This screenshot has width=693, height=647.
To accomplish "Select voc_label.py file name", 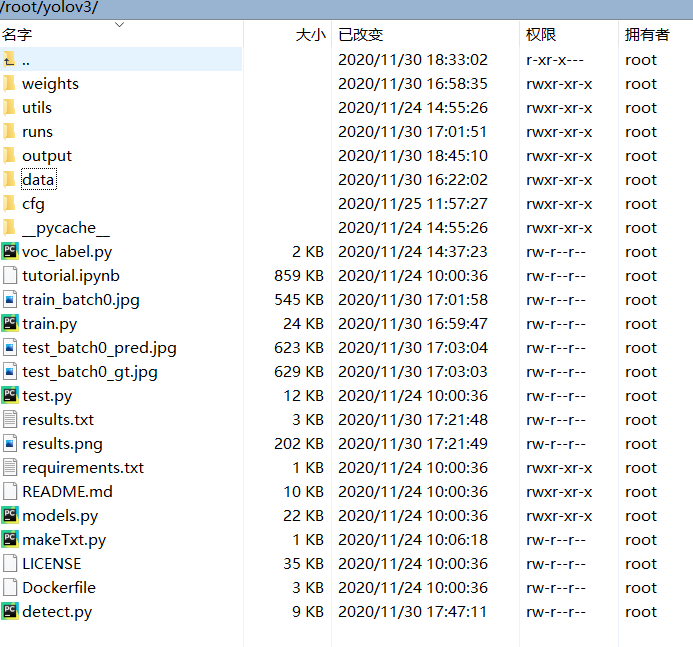I will coord(67,251).
